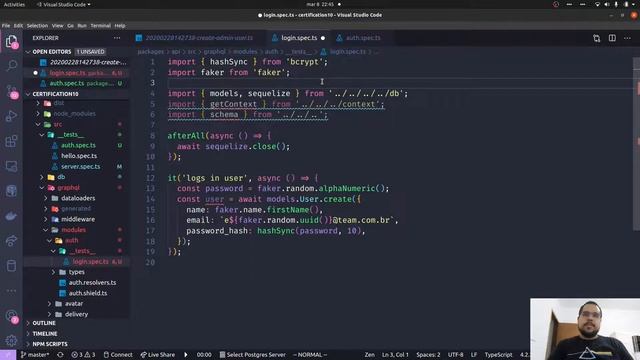The image size is (640, 360).
Task: Open the database cylinder icon view
Action: tap(11, 266)
